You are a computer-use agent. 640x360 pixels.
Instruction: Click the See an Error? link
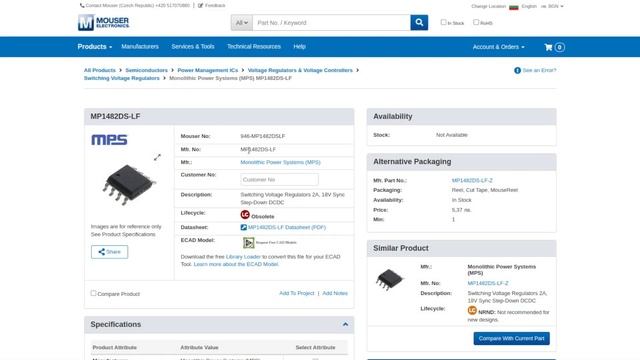click(539, 70)
